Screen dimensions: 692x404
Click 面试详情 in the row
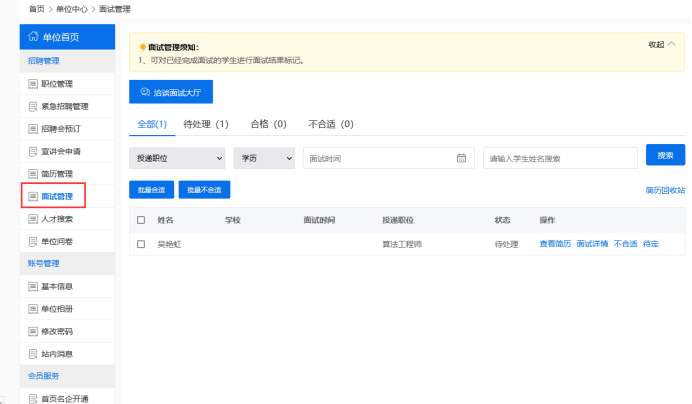point(592,244)
